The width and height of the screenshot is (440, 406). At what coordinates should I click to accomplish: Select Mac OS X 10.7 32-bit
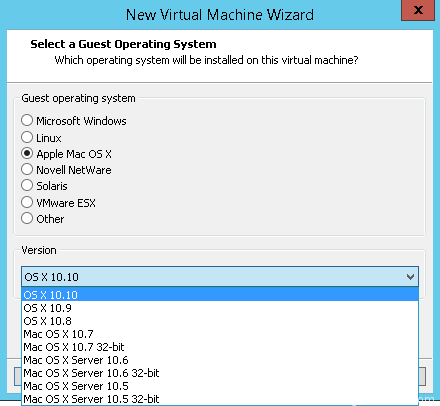coord(220,347)
